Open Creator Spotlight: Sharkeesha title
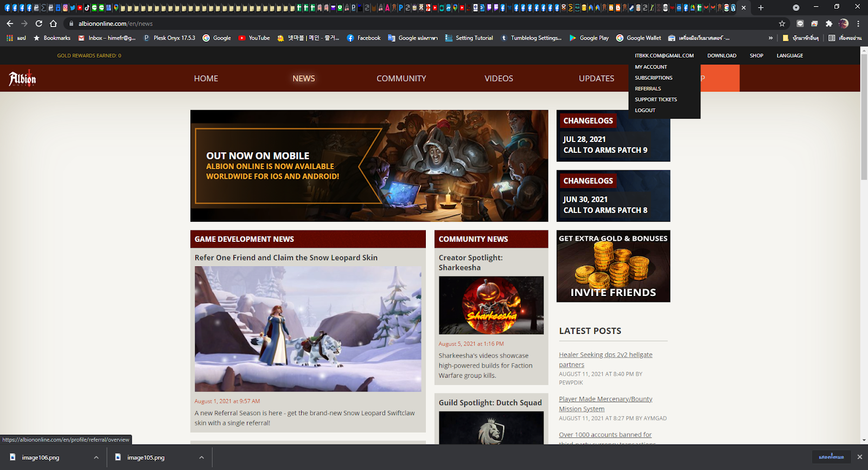Image resolution: width=868 pixels, height=470 pixels. click(471, 262)
